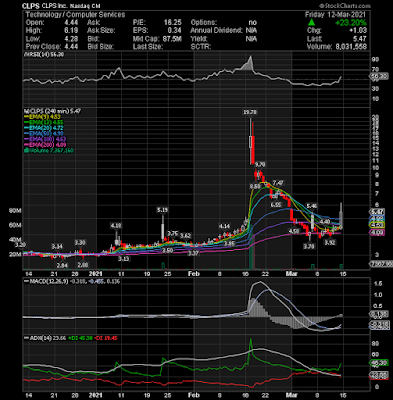
Task: Click 'Technology / Computer Services' sector text
Action: [75, 14]
